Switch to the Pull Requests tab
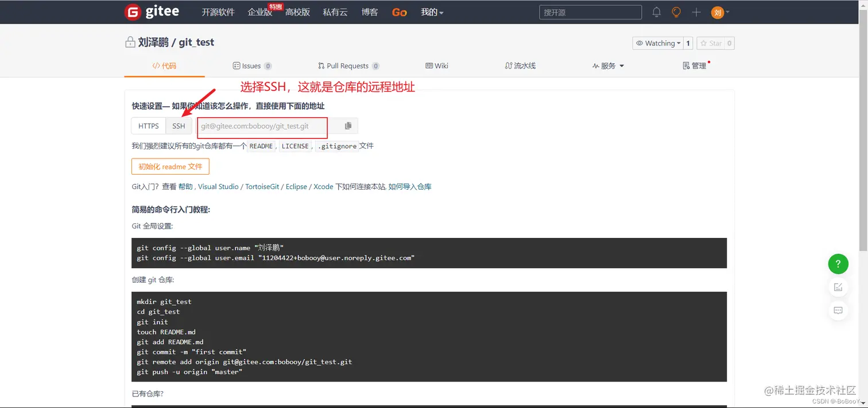Screen dimensions: 868x408 tap(348, 66)
